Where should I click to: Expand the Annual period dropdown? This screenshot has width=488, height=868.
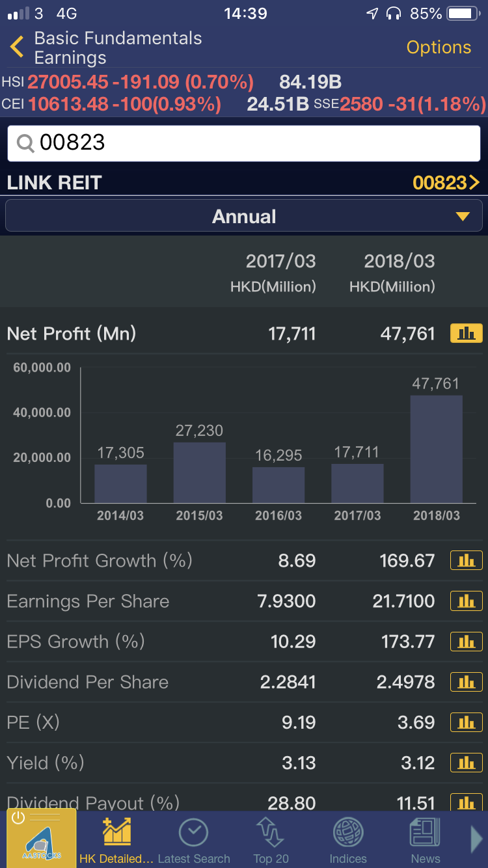click(x=244, y=216)
